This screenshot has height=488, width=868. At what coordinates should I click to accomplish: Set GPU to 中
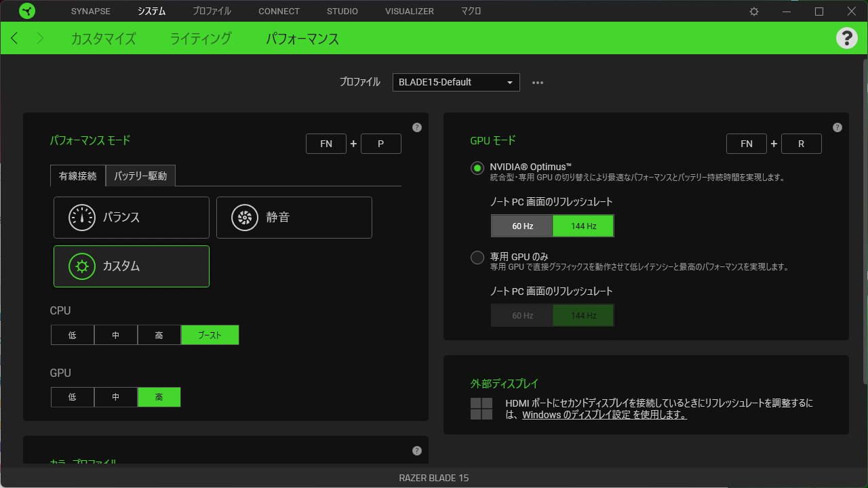click(x=116, y=397)
